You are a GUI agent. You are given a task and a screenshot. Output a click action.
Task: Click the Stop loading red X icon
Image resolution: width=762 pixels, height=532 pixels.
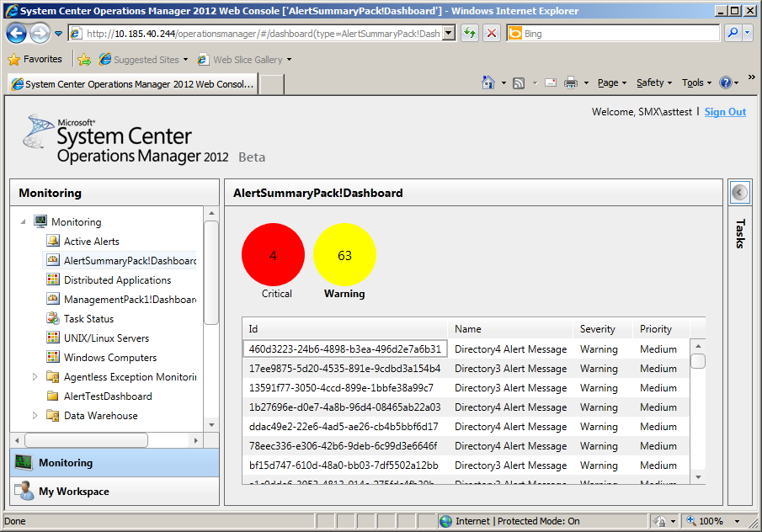coord(492,33)
